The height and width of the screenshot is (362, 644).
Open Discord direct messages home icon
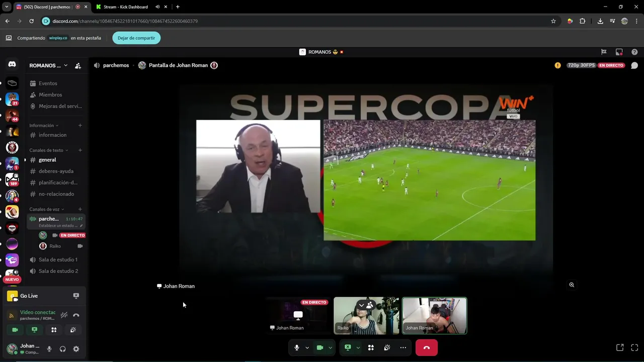(x=12, y=64)
